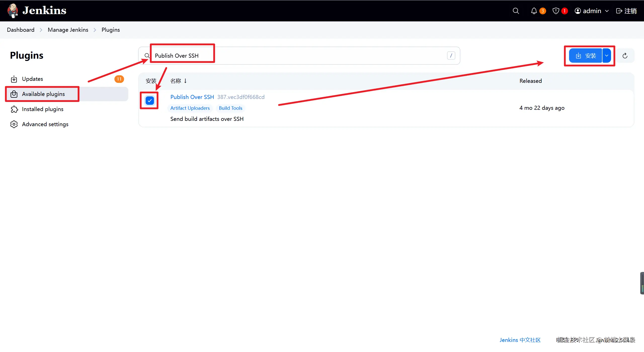Uncheck the Publish Over SSH checkbox

point(150,101)
